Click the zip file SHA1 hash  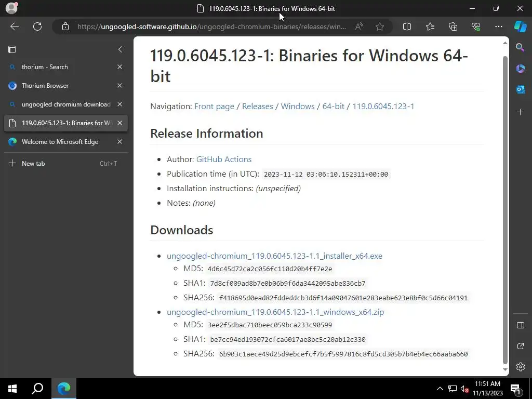click(x=288, y=340)
